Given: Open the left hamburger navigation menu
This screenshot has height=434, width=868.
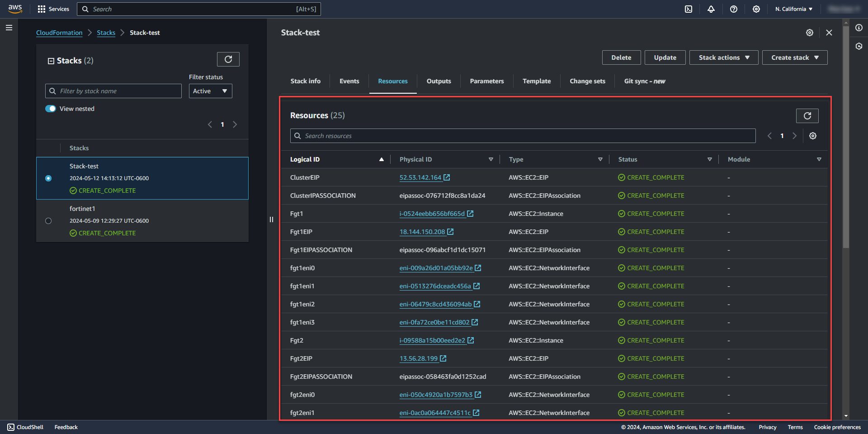Looking at the screenshot, I should coord(9,28).
